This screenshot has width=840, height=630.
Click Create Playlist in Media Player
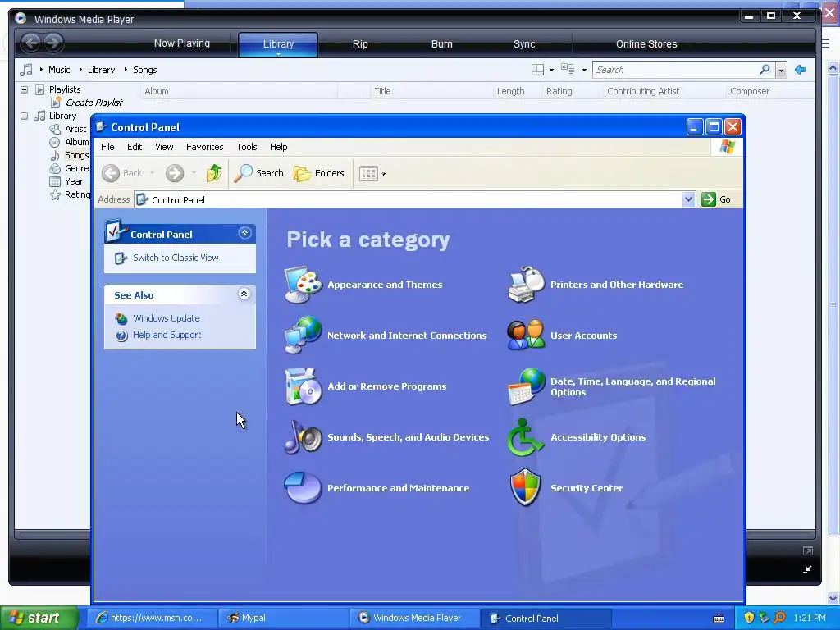pos(94,103)
